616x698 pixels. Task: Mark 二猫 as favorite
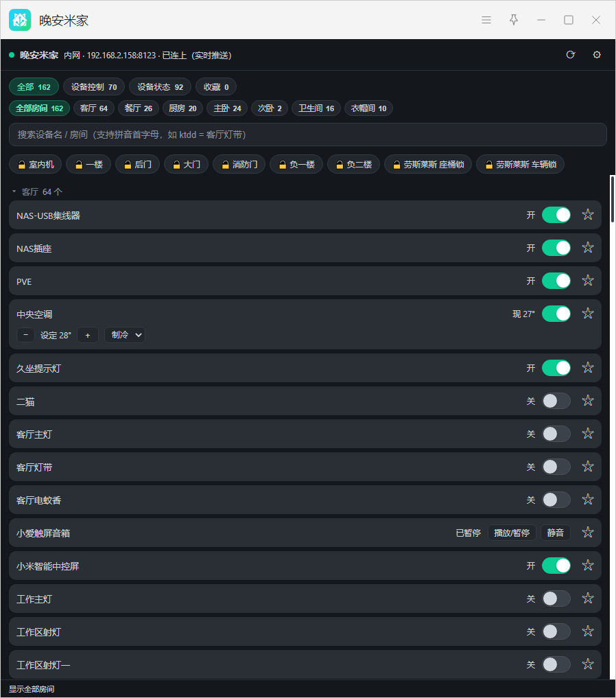pyautogui.click(x=588, y=401)
